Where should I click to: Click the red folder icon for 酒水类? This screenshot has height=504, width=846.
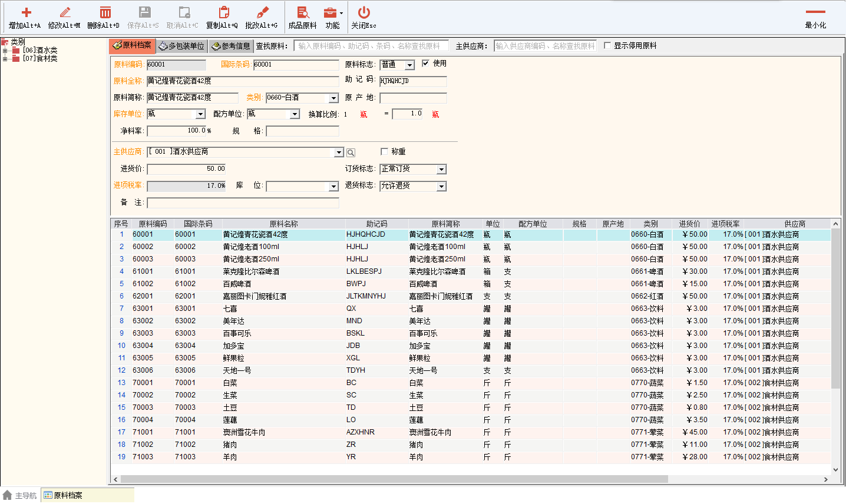tap(16, 51)
